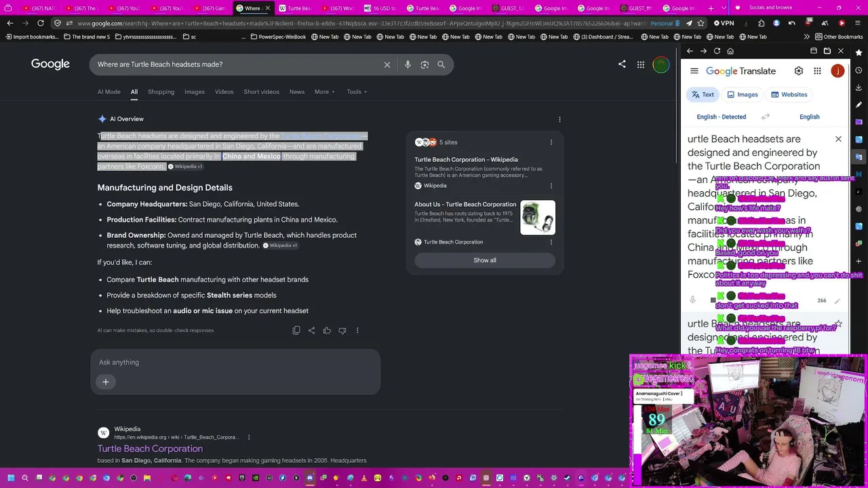The width and height of the screenshot is (868, 488).
Task: Expand the bookmarks overflow chevron
Action: 807,37
